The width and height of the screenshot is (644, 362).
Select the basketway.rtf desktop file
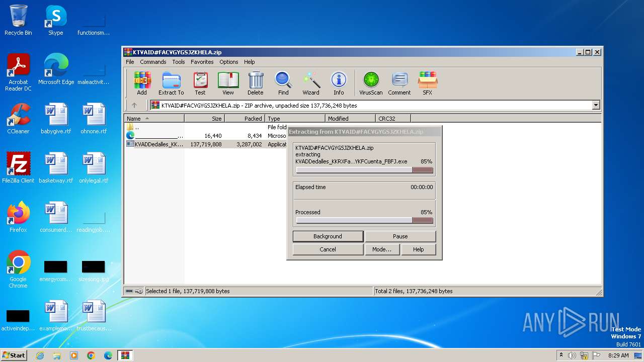tap(56, 168)
